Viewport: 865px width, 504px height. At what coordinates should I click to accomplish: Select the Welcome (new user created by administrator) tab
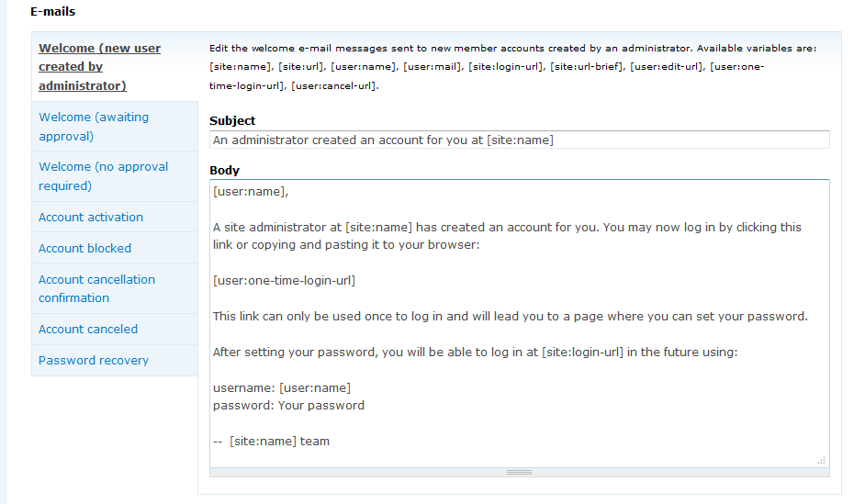99,67
